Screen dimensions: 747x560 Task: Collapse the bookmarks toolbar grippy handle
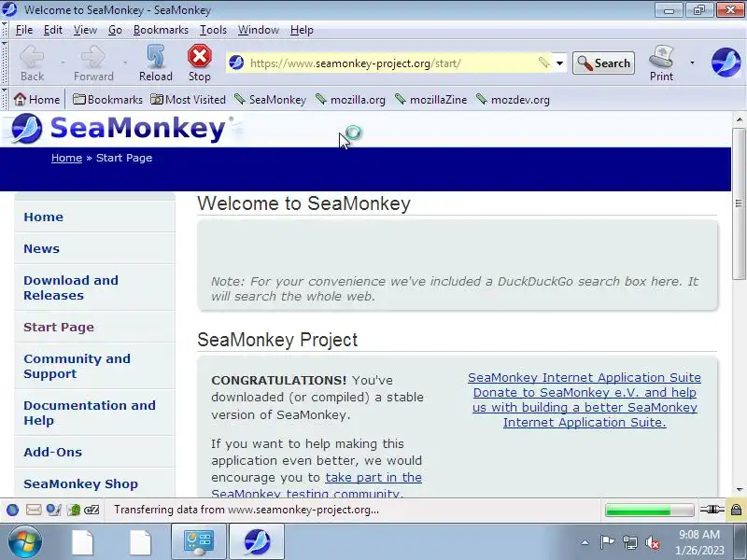coord(5,99)
